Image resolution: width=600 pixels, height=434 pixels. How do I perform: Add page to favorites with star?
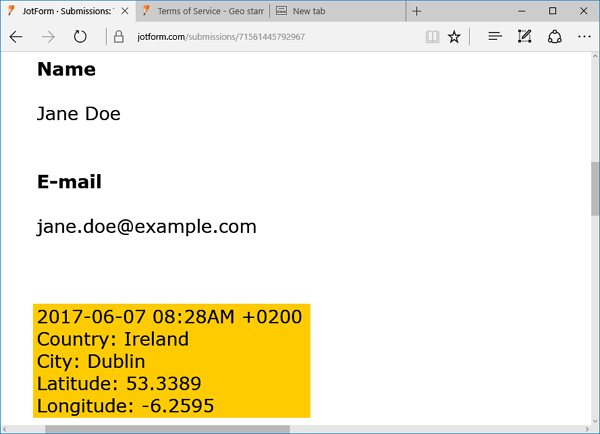tap(455, 37)
